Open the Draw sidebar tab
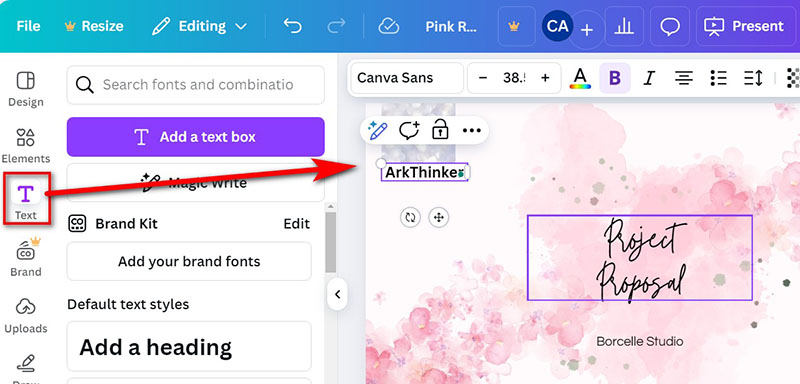 coord(26,367)
